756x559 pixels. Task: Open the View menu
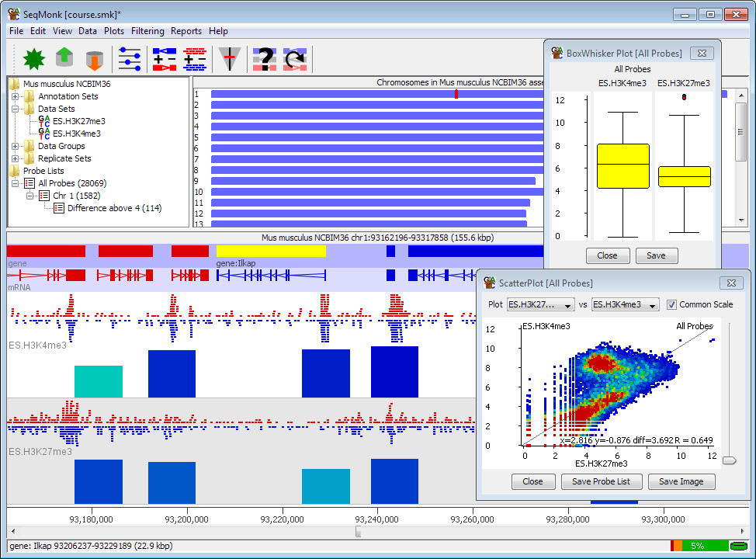[x=62, y=31]
